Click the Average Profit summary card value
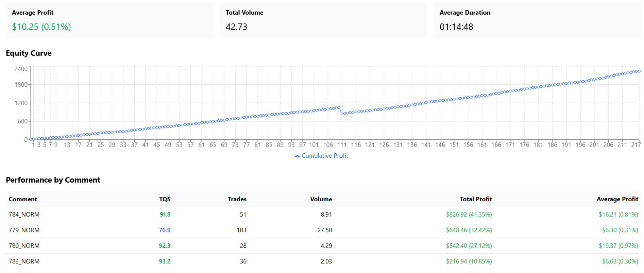The height and width of the screenshot is (273, 644). [41, 27]
